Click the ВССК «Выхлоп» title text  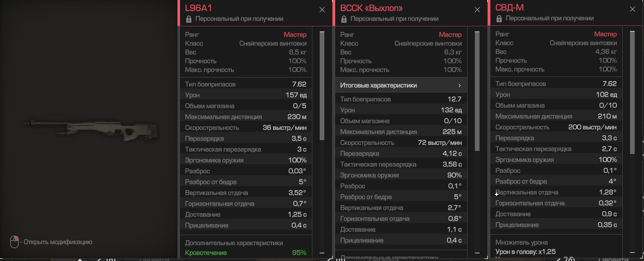[x=371, y=8]
